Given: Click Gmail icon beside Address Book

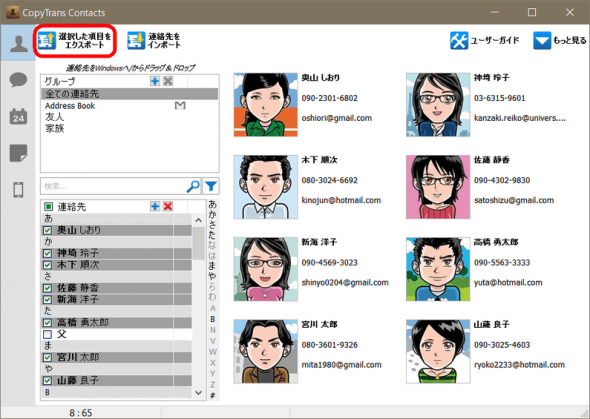Looking at the screenshot, I should (x=180, y=106).
